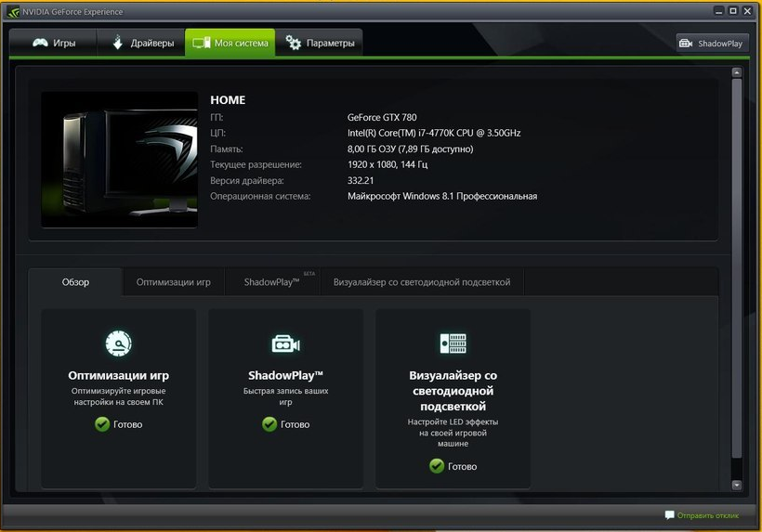Click the Оптимизации игр card heading
Screen dimensions: 762x532
[119, 375]
